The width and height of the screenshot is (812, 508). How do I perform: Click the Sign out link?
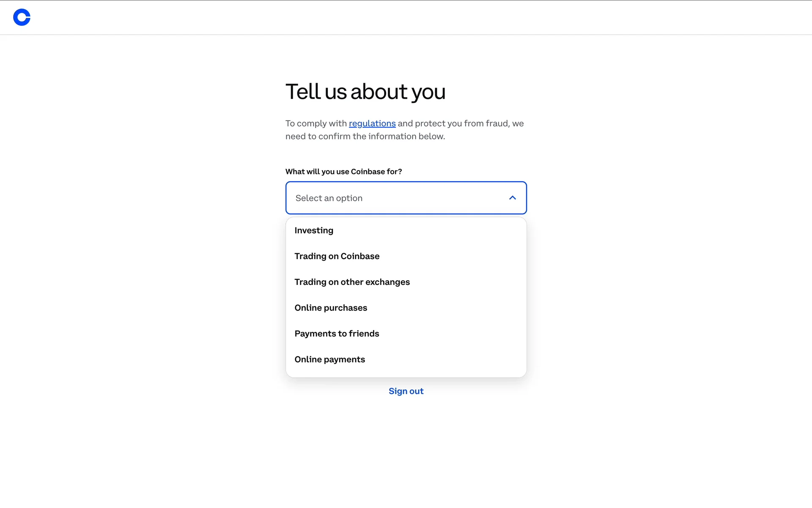pyautogui.click(x=406, y=391)
